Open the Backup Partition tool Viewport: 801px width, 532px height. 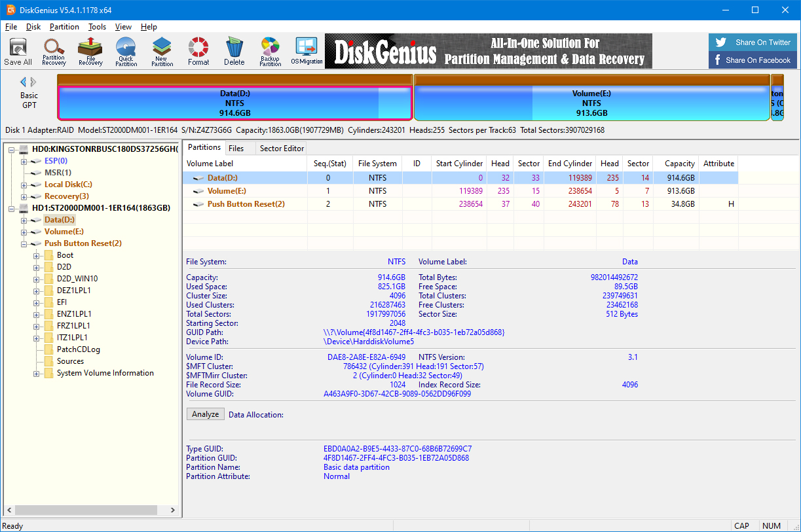point(270,52)
